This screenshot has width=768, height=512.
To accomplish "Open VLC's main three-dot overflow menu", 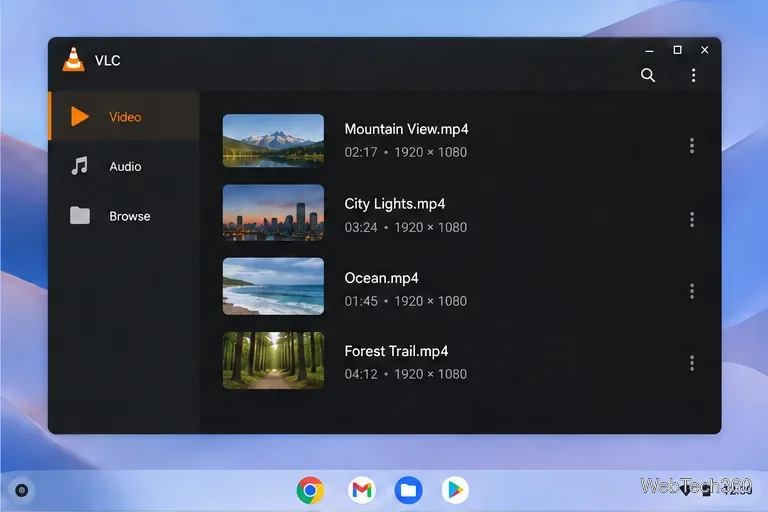I will [x=693, y=75].
